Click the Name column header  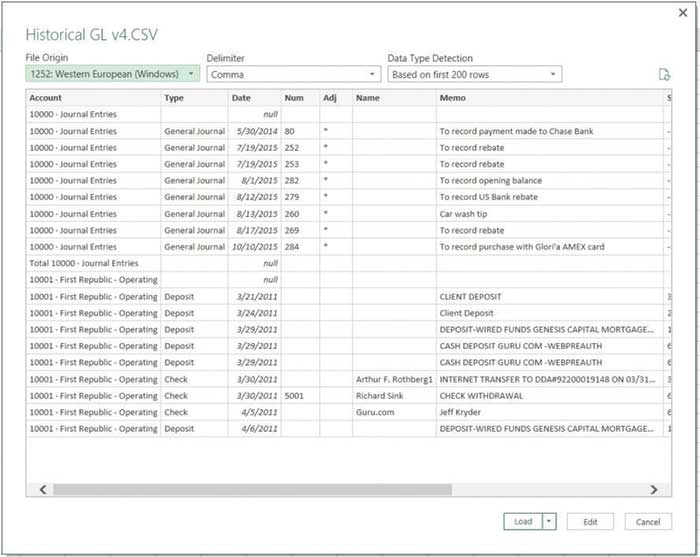[393, 98]
